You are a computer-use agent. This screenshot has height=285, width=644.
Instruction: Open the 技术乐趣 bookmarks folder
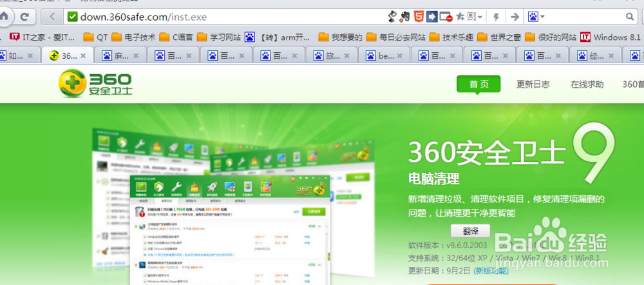coord(451,37)
